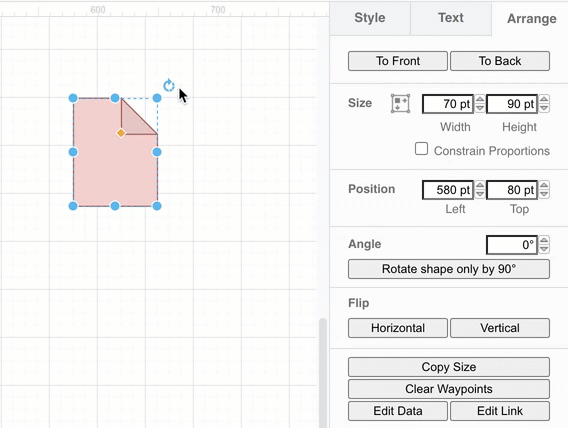The width and height of the screenshot is (568, 428).
Task: Click the orange diamond fold-size handle
Action: 121,133
